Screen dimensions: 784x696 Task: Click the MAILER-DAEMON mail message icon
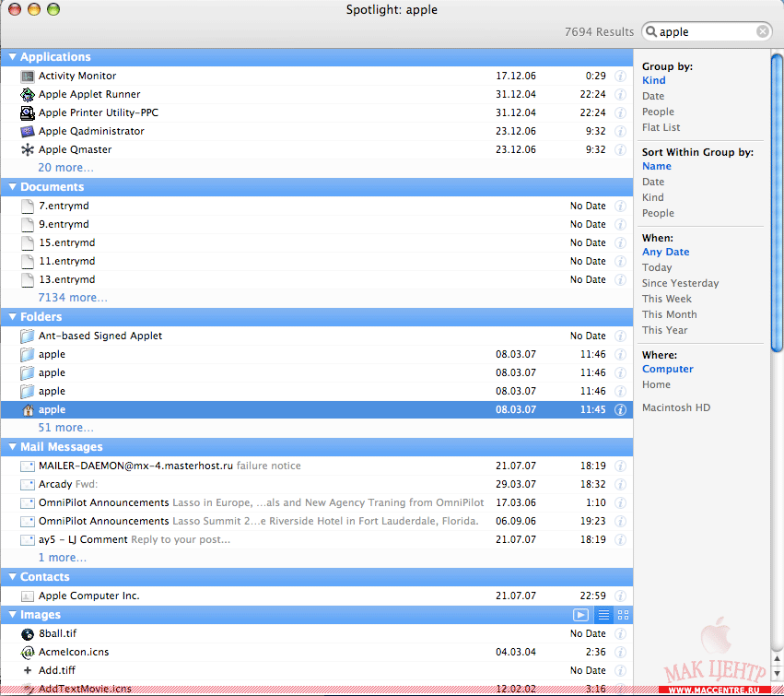pos(27,466)
